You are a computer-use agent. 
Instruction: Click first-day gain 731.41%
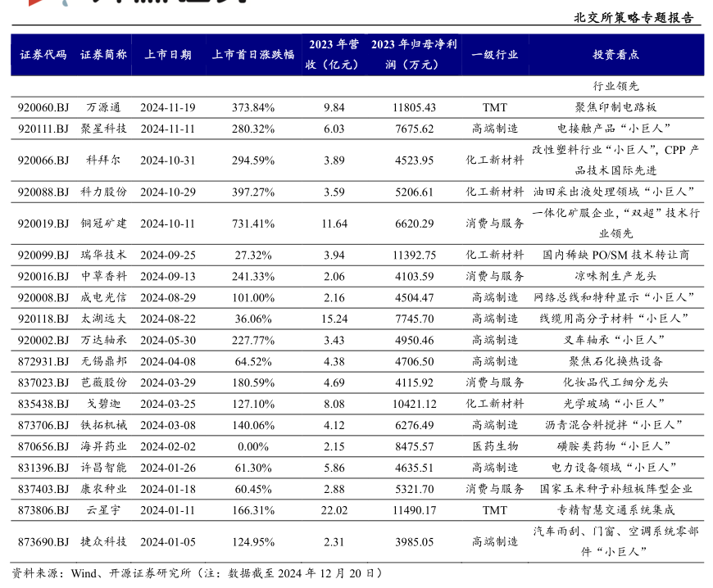pos(253,224)
